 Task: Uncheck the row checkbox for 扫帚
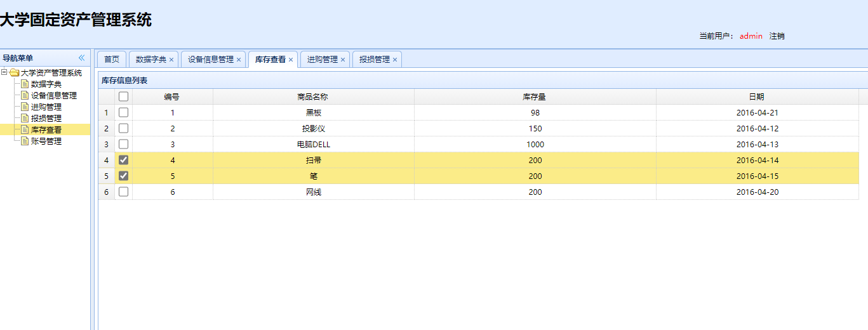point(123,160)
